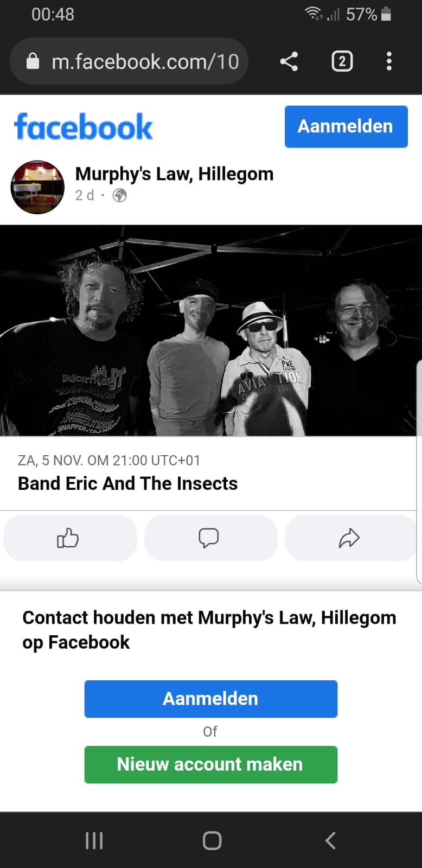Click the large blue Aanmelden button
The height and width of the screenshot is (868, 422).
tap(211, 699)
